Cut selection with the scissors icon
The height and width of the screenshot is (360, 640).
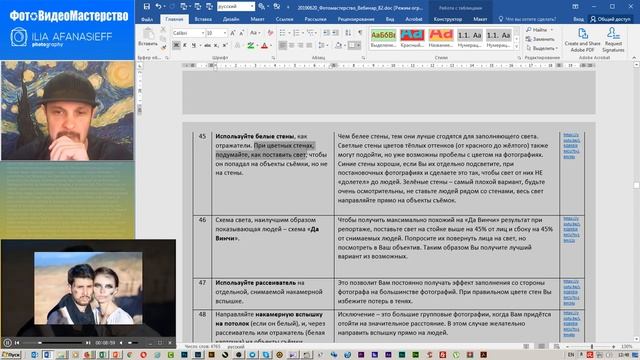point(163,30)
